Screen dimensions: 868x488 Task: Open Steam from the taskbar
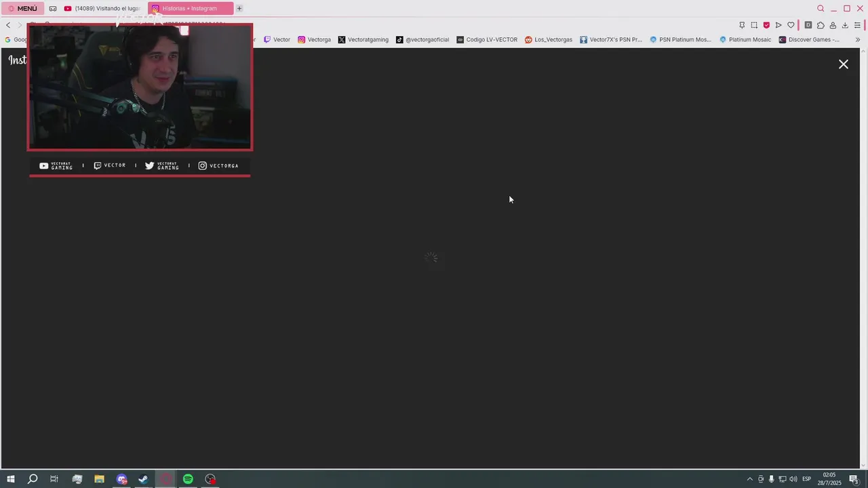144,479
